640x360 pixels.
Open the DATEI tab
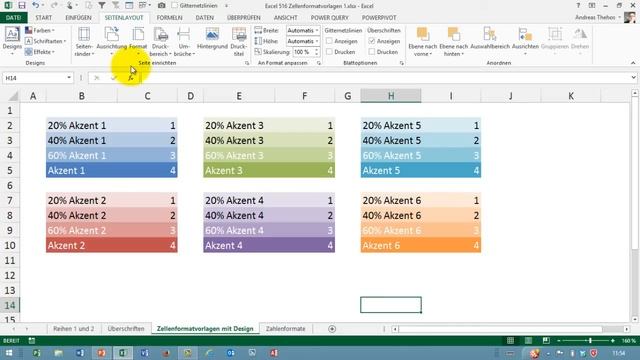tap(14, 18)
